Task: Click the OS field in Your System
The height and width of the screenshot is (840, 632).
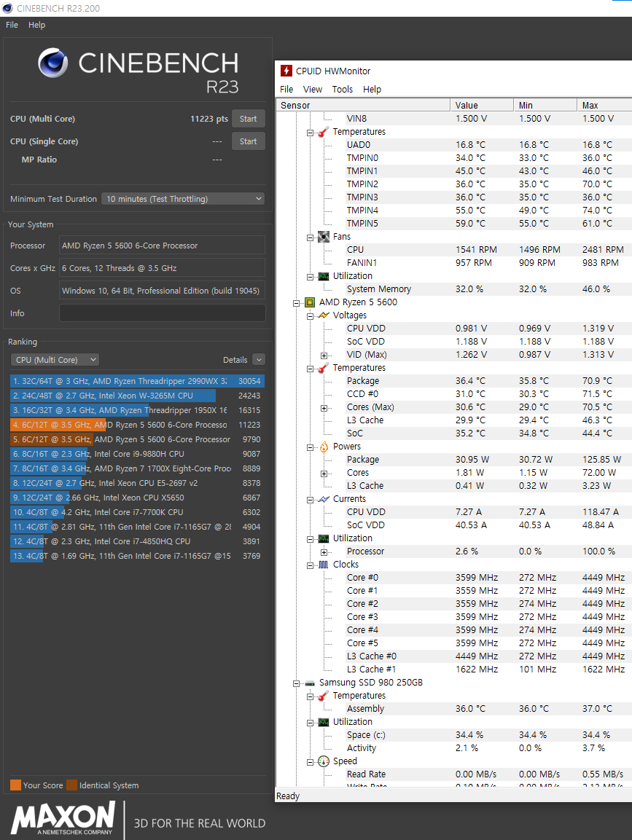Action: tap(162, 291)
